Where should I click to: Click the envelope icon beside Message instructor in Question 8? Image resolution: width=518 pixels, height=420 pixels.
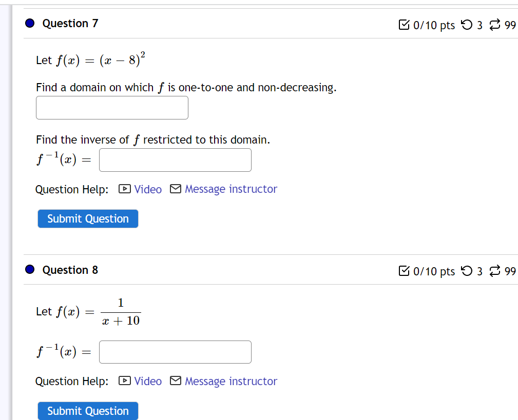tap(176, 382)
